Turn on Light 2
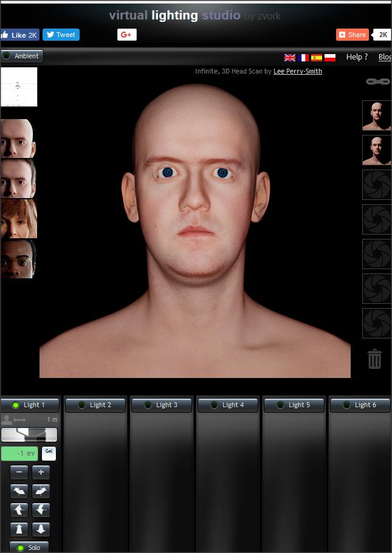This screenshot has width=392, height=553. (95, 405)
